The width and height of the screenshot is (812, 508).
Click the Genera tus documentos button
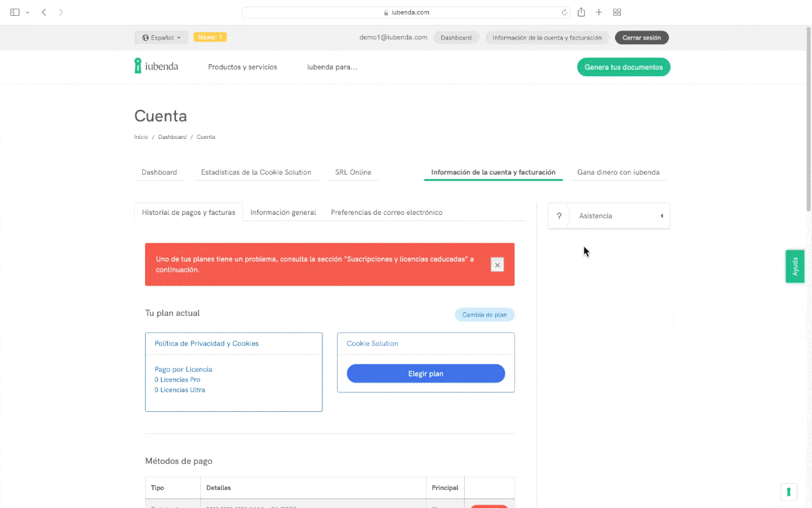click(623, 67)
